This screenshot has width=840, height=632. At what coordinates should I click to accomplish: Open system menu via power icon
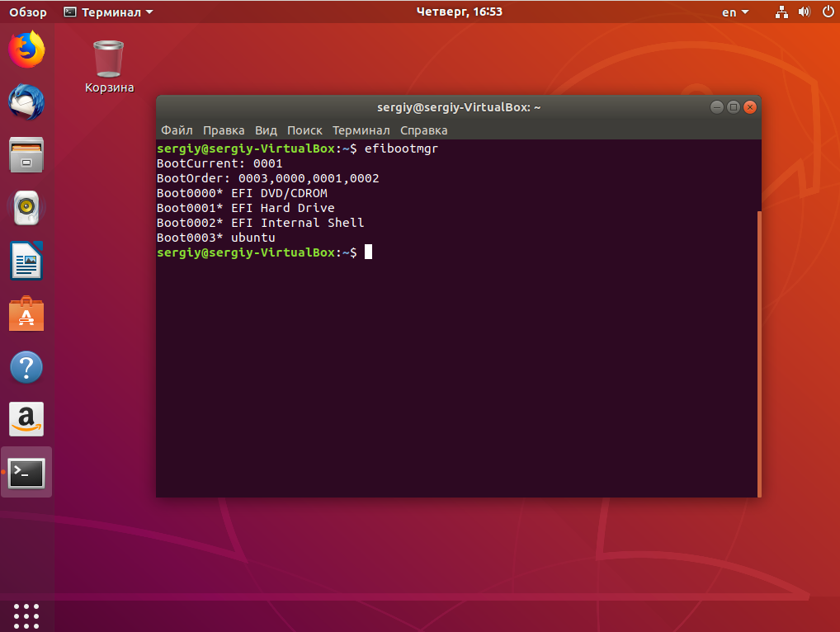828,12
